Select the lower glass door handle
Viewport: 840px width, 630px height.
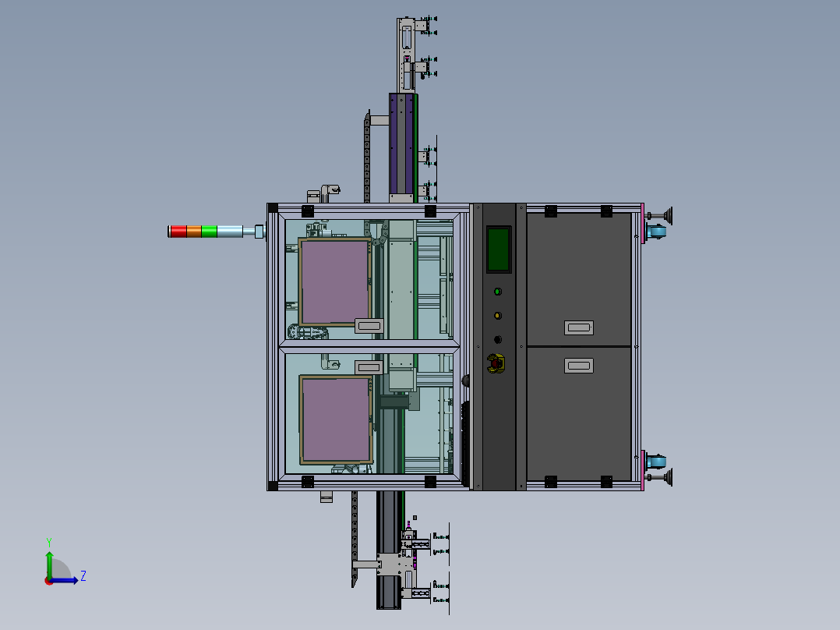pyautogui.click(x=369, y=367)
